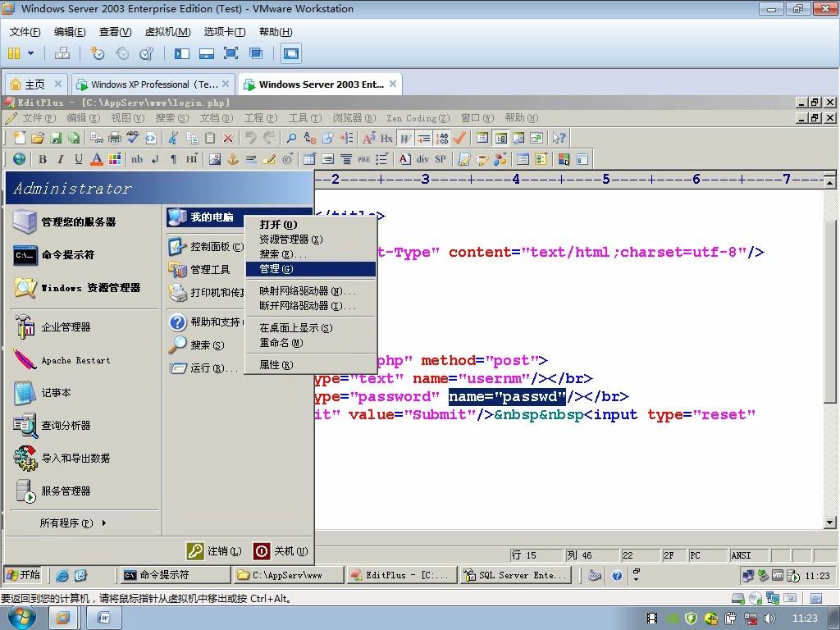
Task: Choose 映射网络驱动器(N) from context menu
Action: [311, 291]
